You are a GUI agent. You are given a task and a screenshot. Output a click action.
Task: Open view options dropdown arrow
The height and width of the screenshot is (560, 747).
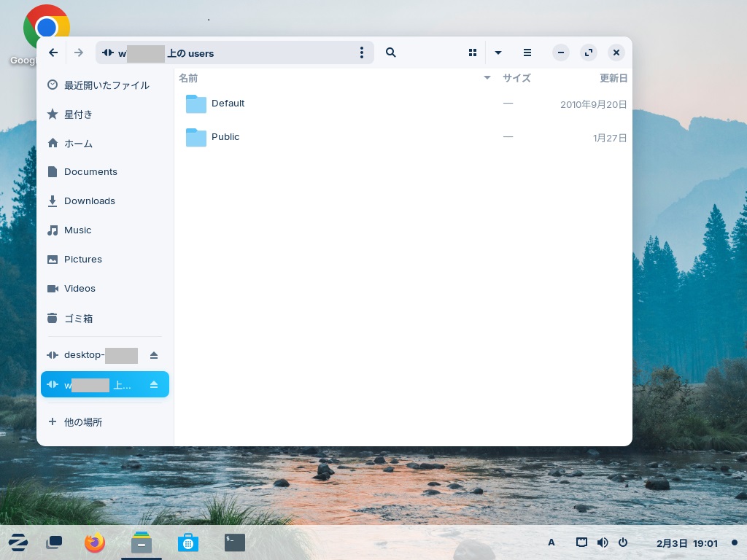(498, 52)
